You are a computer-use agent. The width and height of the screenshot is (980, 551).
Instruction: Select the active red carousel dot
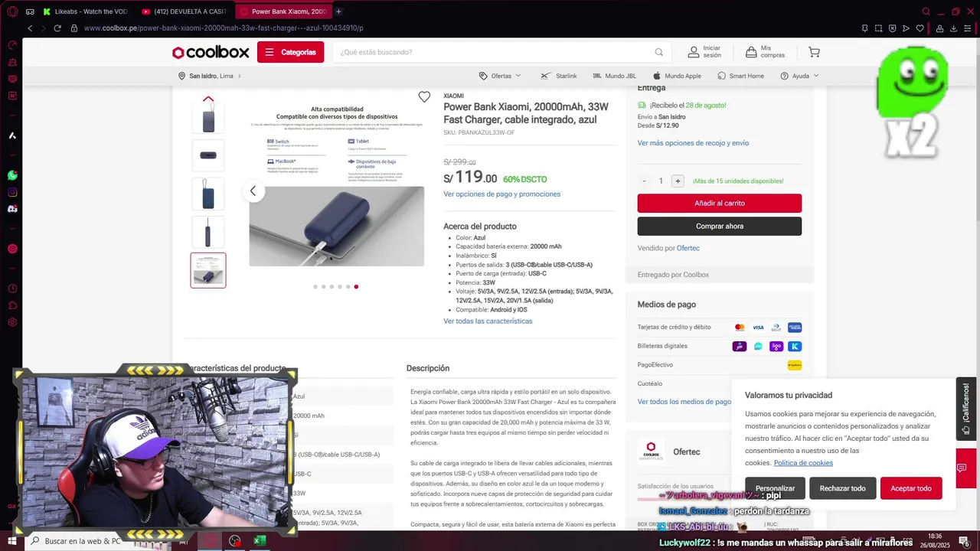point(356,287)
